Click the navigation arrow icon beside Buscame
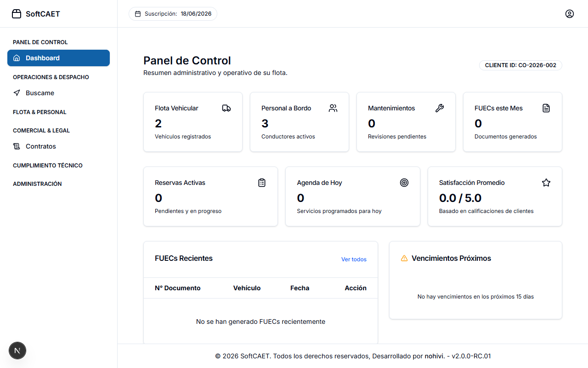 (x=17, y=93)
